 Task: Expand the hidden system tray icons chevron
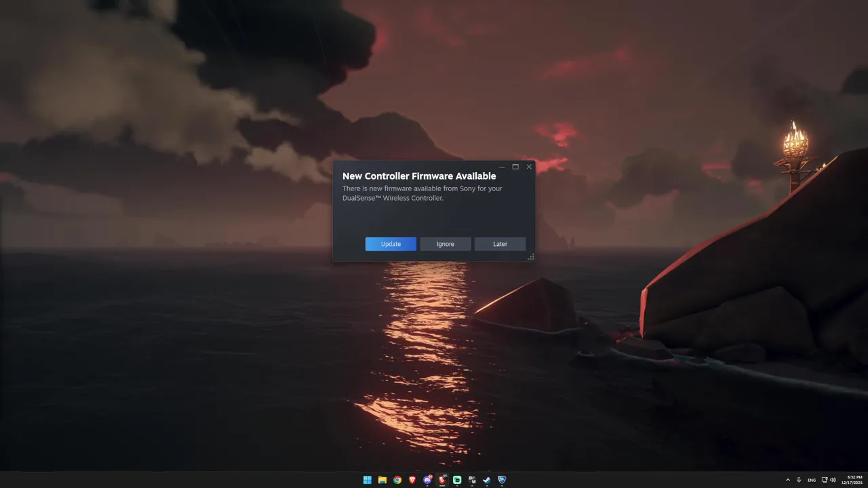point(788,480)
